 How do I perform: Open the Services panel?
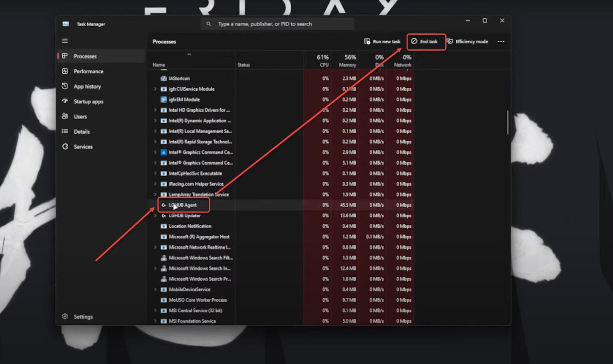[x=84, y=146]
